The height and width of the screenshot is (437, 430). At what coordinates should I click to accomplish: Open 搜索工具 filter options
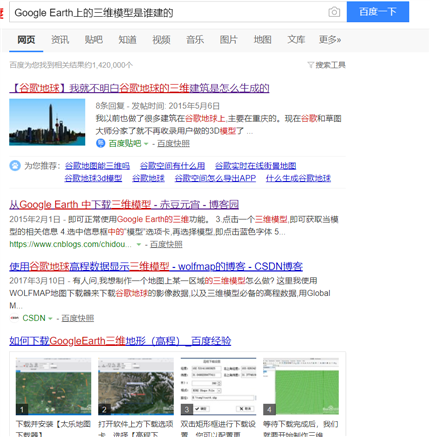click(x=330, y=65)
